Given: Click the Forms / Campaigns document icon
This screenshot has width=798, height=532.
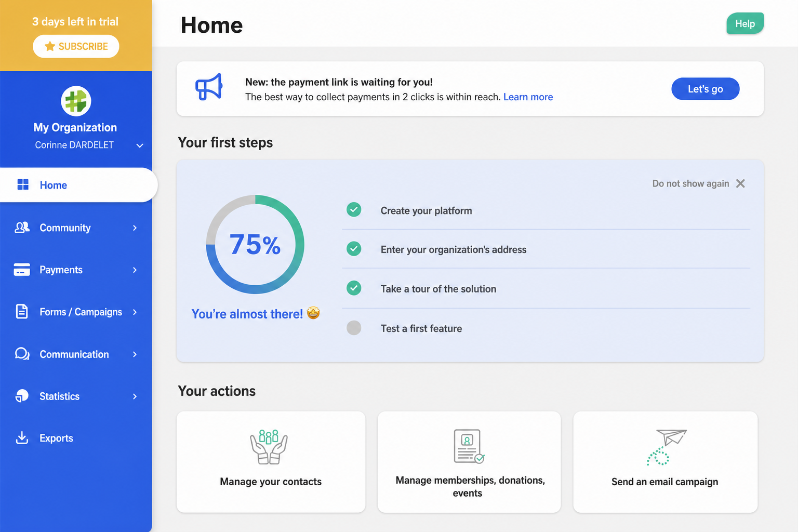Looking at the screenshot, I should click(22, 312).
